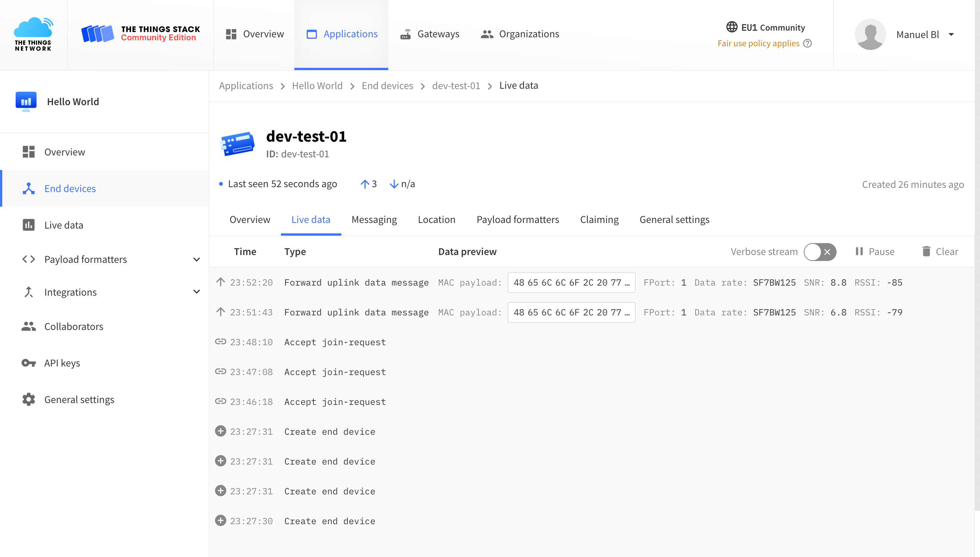Switch to the Live data tab
The image size is (980, 557).
click(311, 220)
